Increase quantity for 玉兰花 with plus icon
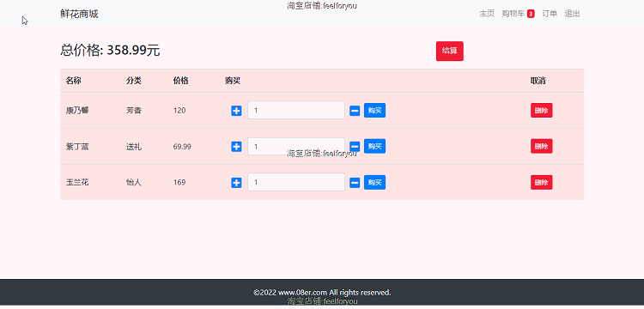The image size is (644, 309). tap(236, 183)
